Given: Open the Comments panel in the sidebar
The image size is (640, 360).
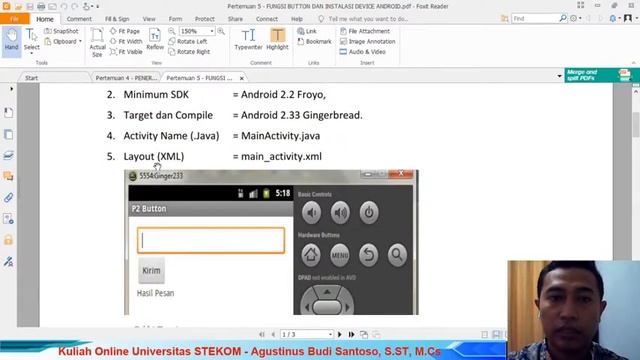Looking at the screenshot, I should [x=9, y=176].
